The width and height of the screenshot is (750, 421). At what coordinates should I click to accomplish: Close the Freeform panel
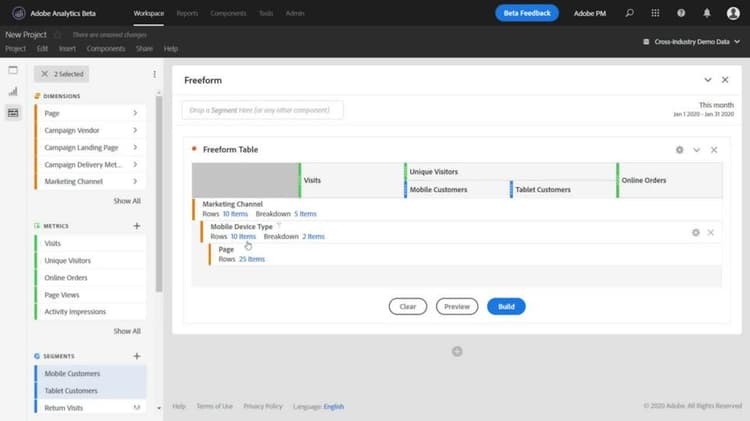pos(725,80)
